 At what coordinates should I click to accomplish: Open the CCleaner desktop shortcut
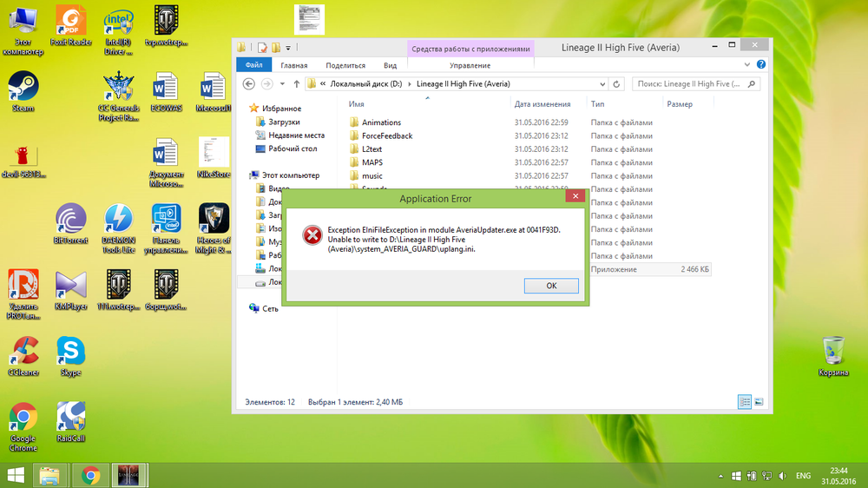(x=23, y=353)
